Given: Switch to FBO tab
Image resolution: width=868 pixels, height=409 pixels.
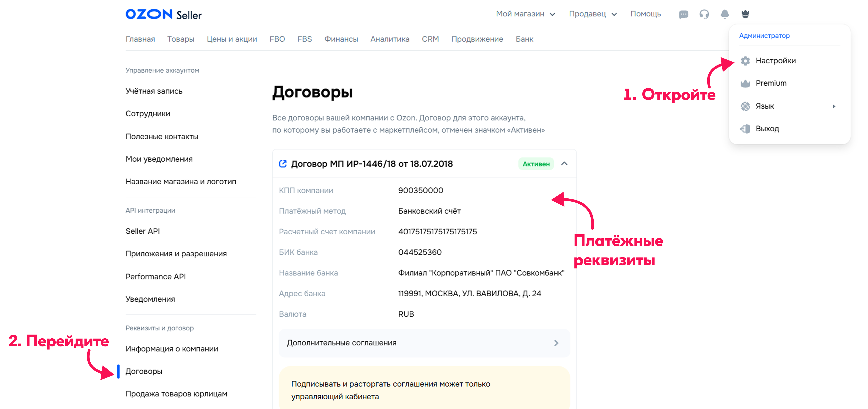Looking at the screenshot, I should point(277,39).
